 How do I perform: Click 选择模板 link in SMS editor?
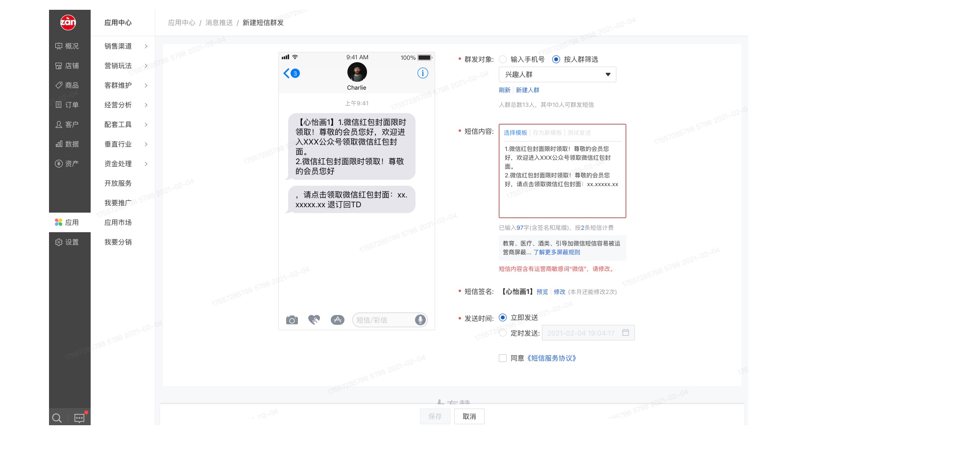(515, 133)
